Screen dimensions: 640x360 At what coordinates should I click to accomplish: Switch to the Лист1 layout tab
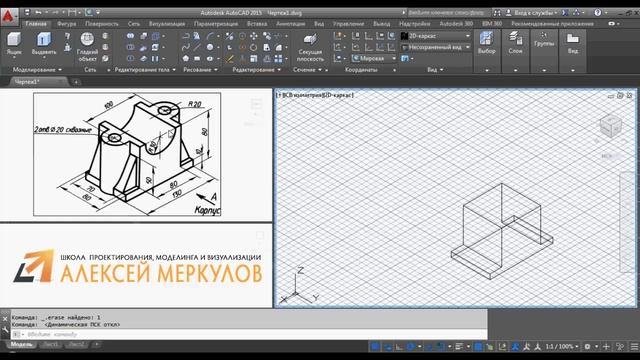point(51,344)
